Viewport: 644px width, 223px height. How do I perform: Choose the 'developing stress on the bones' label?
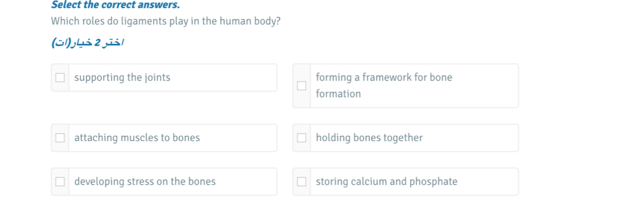145,182
